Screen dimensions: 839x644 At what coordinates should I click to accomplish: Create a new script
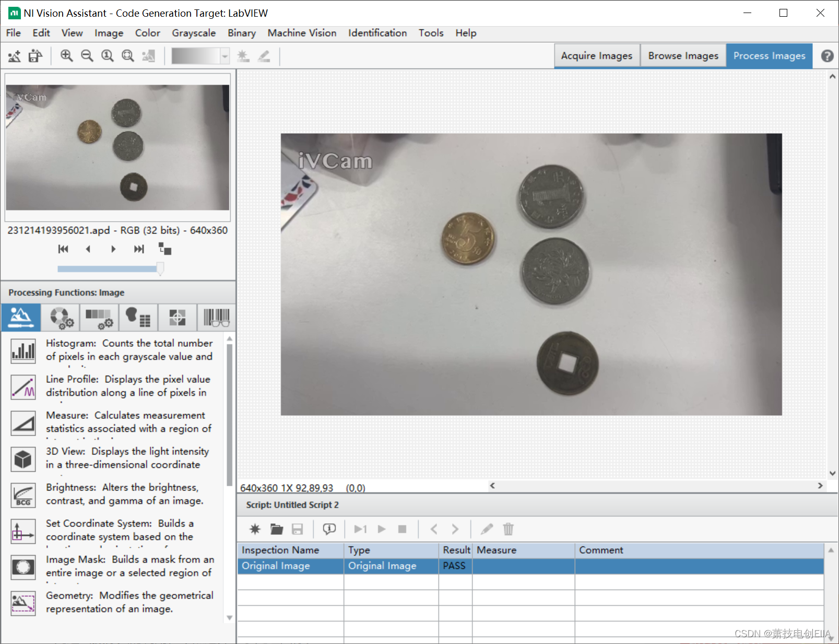[x=255, y=529]
